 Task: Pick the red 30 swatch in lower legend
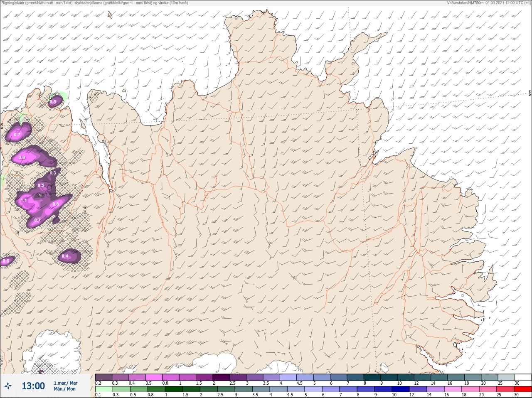[523, 389]
